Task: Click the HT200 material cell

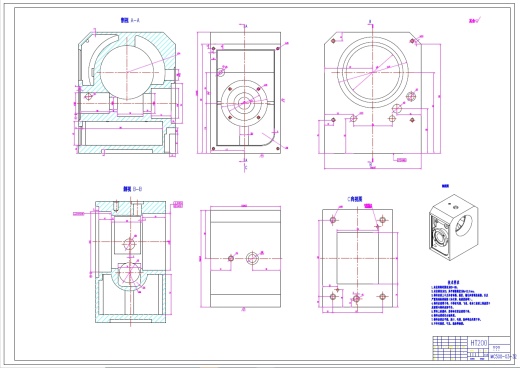Action: pyautogui.click(x=478, y=343)
